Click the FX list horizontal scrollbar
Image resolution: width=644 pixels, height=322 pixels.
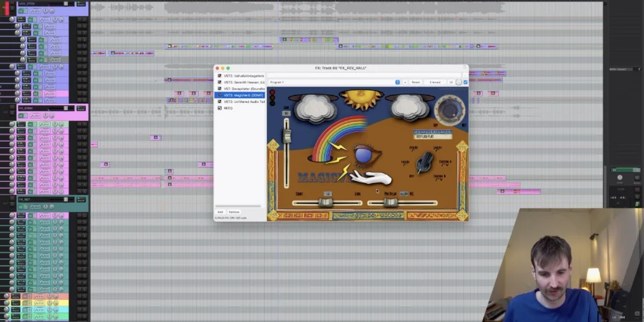238,206
